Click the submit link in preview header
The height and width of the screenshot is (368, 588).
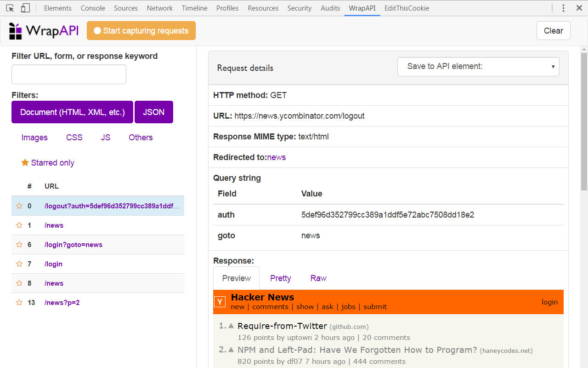pos(375,307)
